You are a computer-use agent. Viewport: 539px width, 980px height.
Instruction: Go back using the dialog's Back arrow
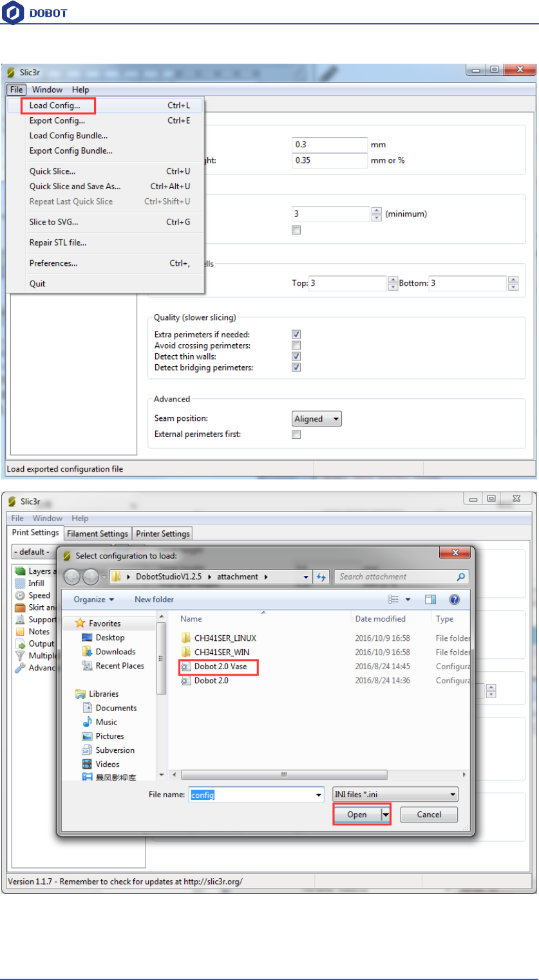72,577
